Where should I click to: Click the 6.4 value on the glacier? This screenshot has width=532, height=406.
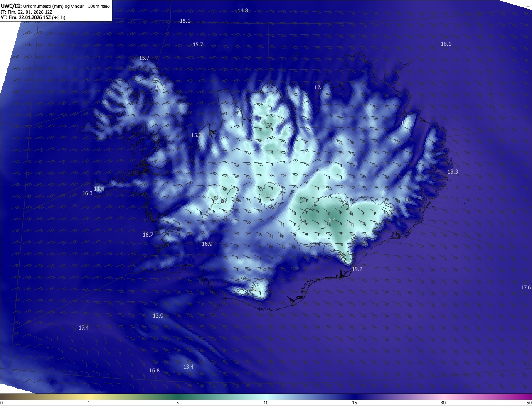[x=332, y=220]
